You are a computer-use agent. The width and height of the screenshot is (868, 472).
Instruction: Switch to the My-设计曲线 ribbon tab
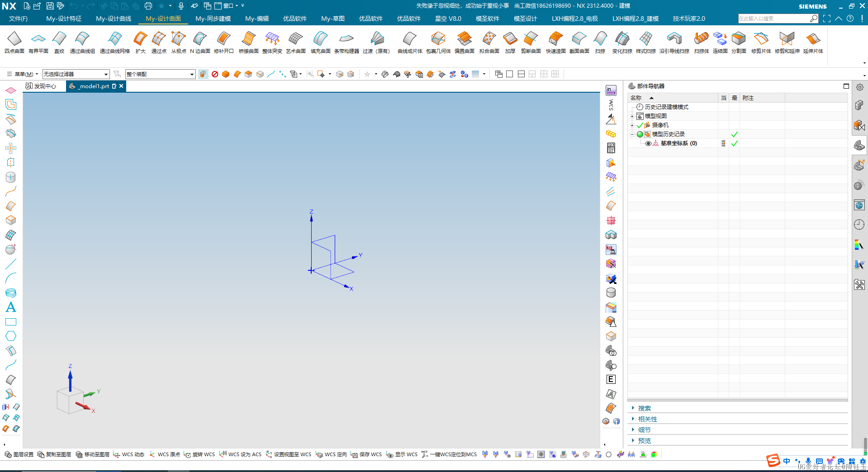(x=114, y=19)
